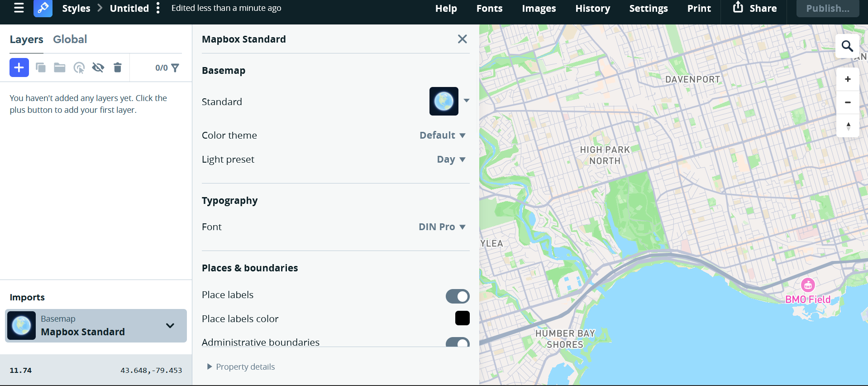Switch to the Global tab
The width and height of the screenshot is (868, 386).
tap(70, 39)
